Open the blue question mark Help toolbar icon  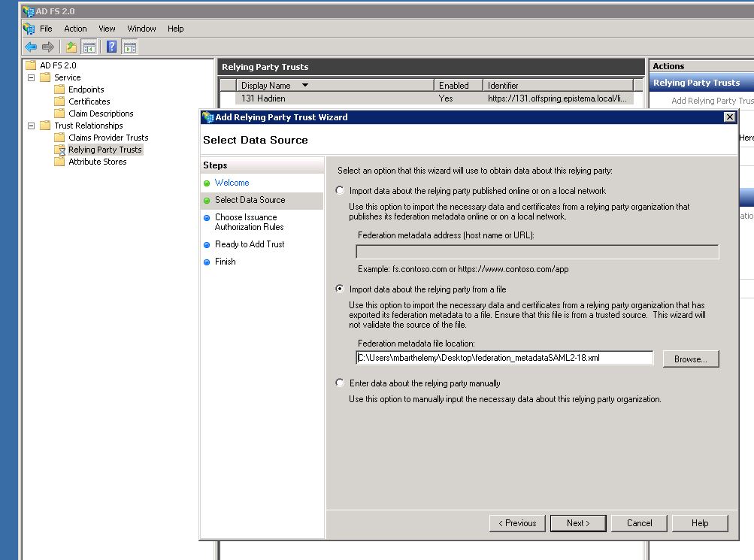coord(111,47)
